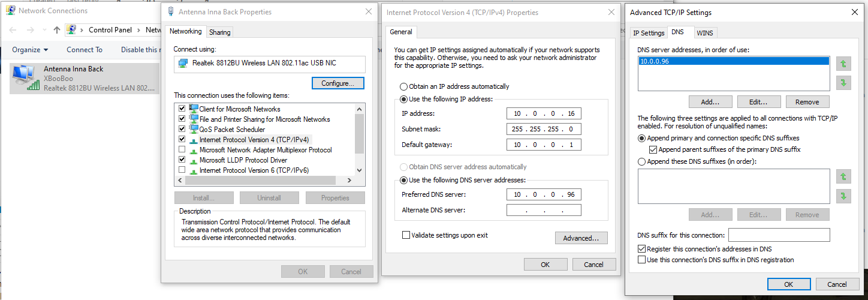Click the Antenna Inna Back network adapter icon

[23, 79]
